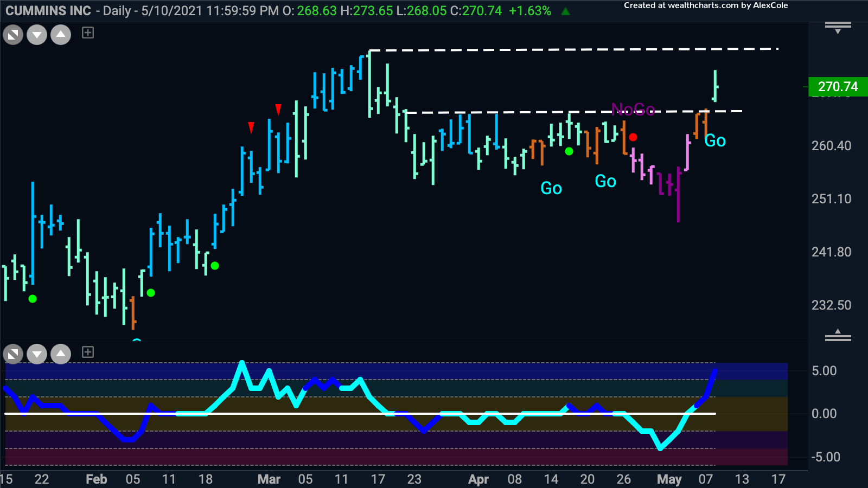This screenshot has width=868, height=488.
Task: Click the L:268.05 low value in header
Action: tap(422, 11)
